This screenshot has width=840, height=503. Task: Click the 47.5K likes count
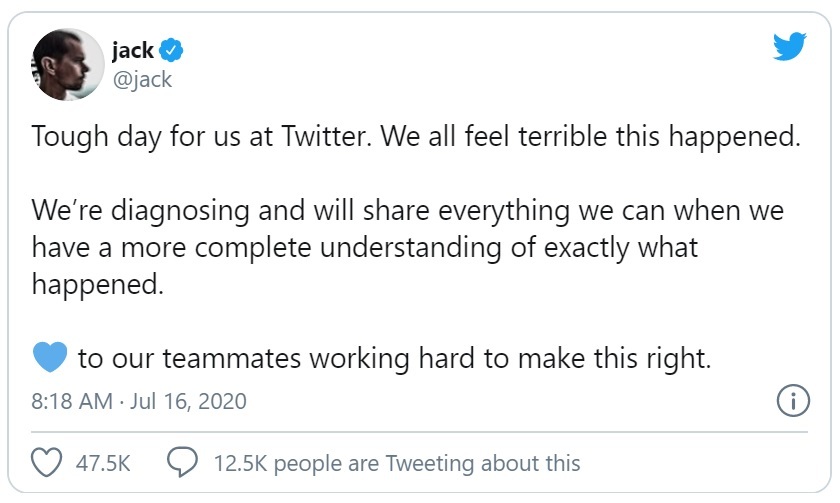[x=103, y=463]
